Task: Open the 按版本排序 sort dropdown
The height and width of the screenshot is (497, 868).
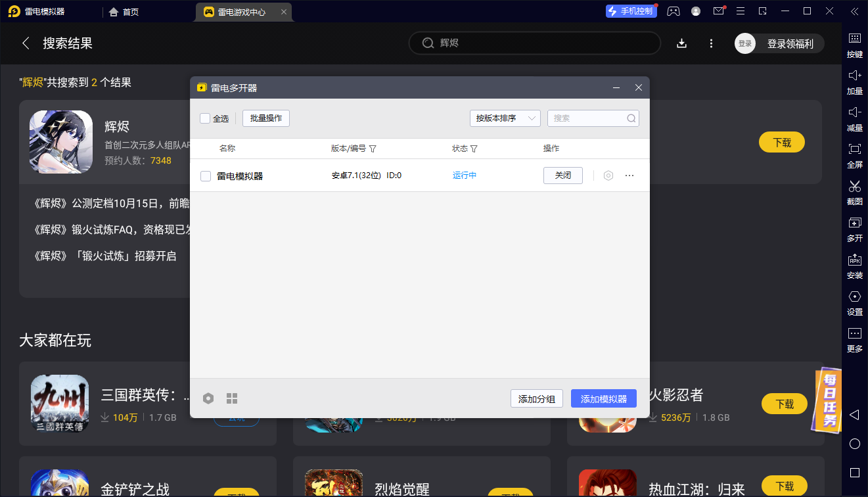Action: pyautogui.click(x=505, y=118)
